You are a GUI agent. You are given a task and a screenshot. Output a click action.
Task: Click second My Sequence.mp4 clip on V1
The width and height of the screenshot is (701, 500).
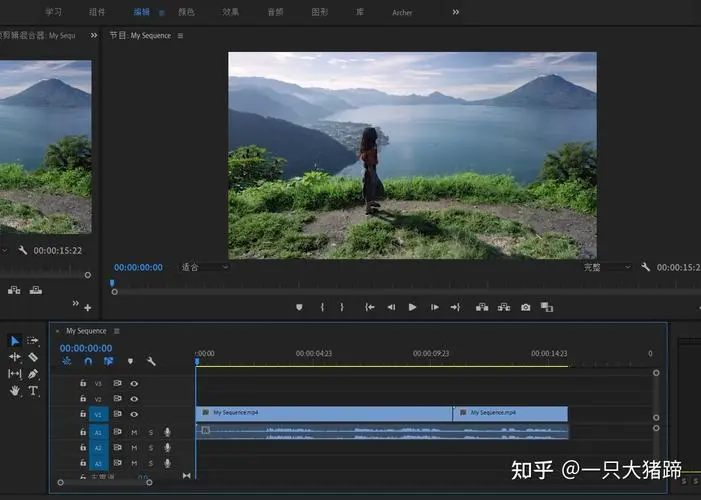(510, 413)
